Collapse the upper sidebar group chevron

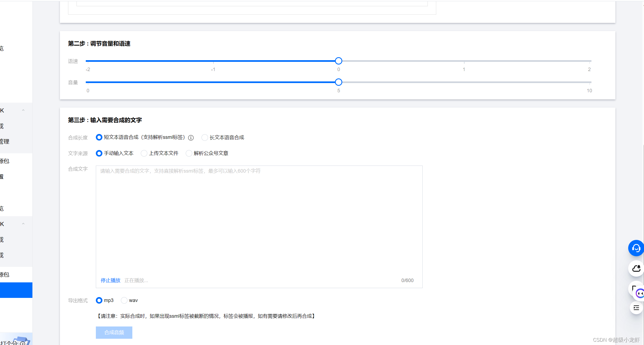23,110
